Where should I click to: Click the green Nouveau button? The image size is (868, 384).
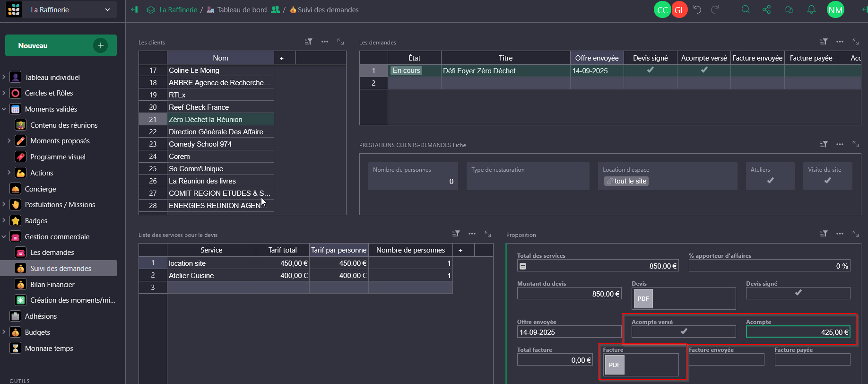(61, 45)
